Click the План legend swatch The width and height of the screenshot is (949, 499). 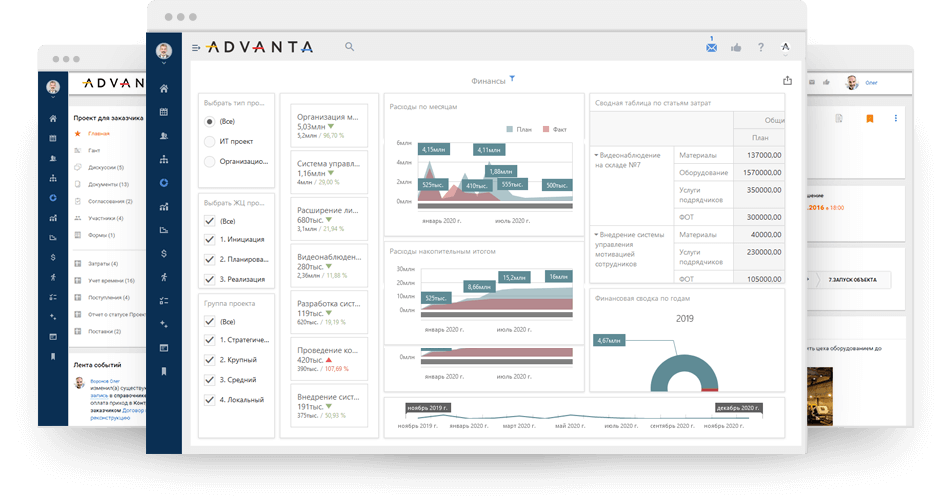pos(510,129)
